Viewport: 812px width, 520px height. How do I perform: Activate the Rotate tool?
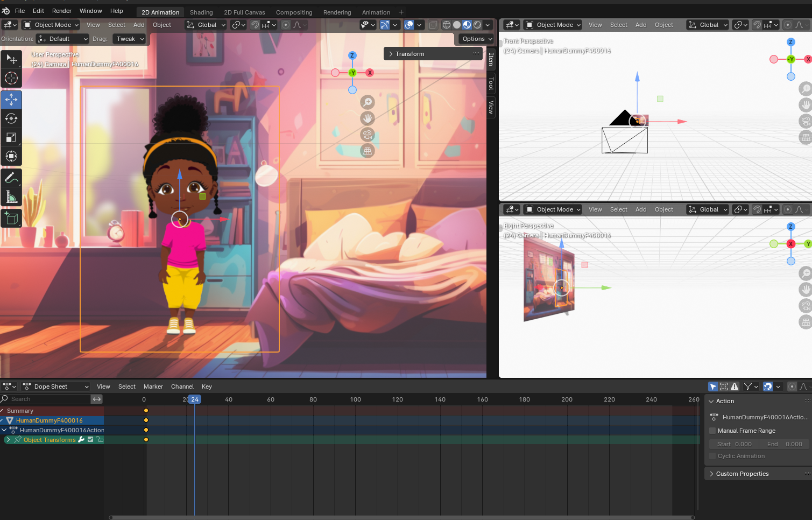point(11,119)
